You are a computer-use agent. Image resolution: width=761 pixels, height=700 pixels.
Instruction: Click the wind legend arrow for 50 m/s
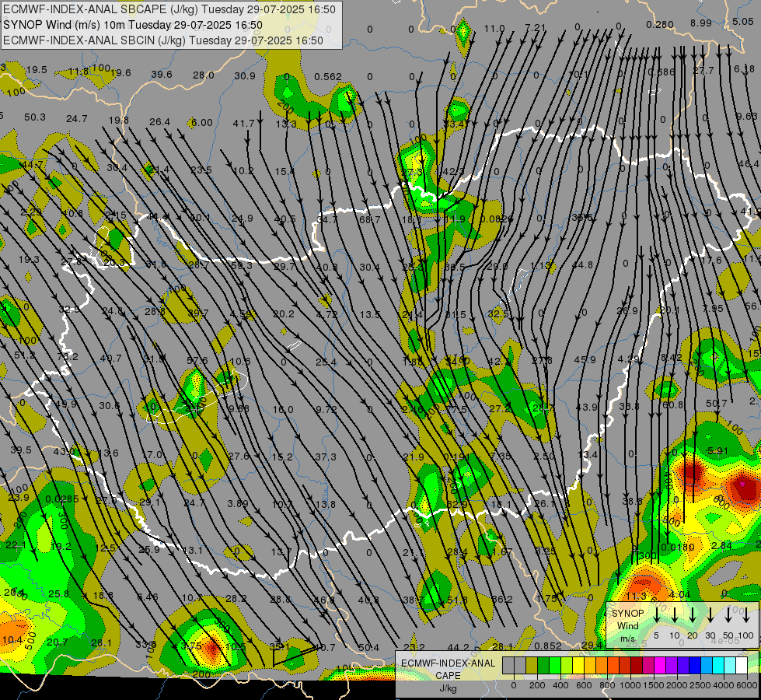728,615
